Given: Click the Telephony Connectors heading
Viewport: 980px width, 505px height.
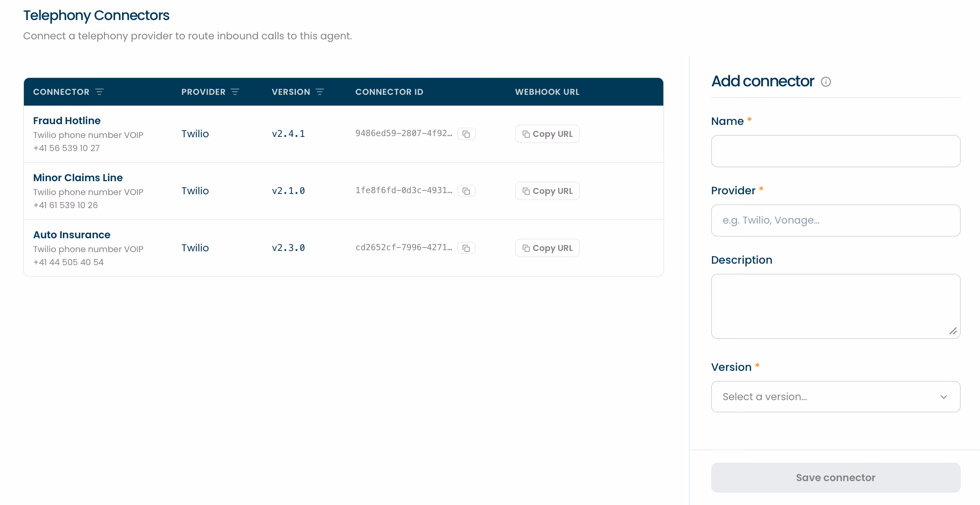Looking at the screenshot, I should coord(96,15).
